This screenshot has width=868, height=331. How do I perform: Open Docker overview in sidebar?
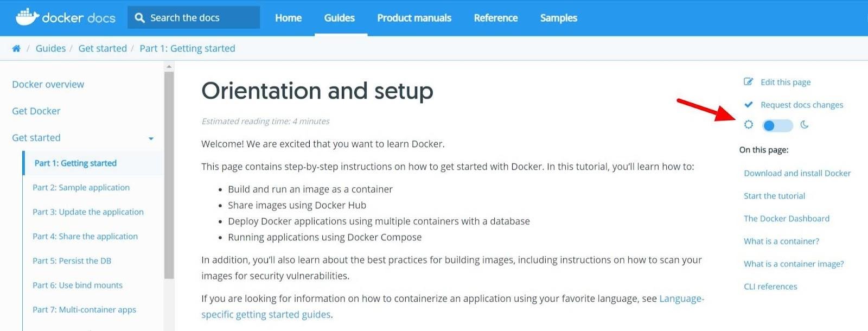point(48,84)
